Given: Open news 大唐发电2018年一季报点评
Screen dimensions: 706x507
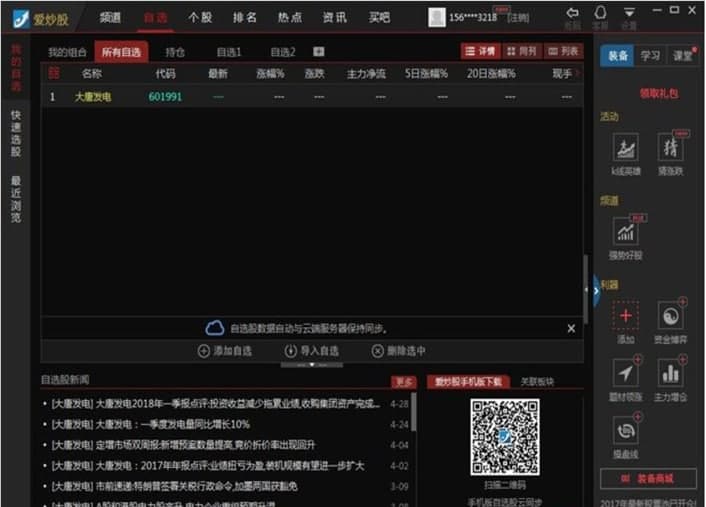Looking at the screenshot, I should pos(216,403).
